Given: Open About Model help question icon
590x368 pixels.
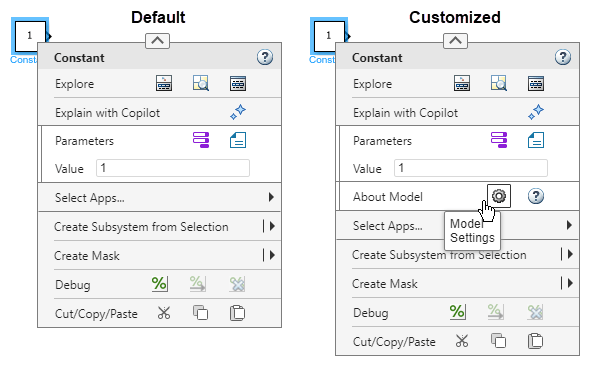Looking at the screenshot, I should (x=536, y=196).
